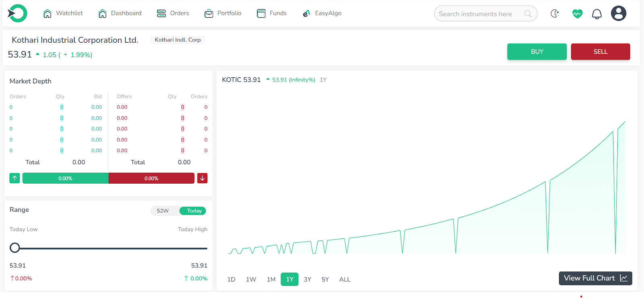644x298 pixels.
Task: Click the Watchlist house icon
Action: pos(47,13)
